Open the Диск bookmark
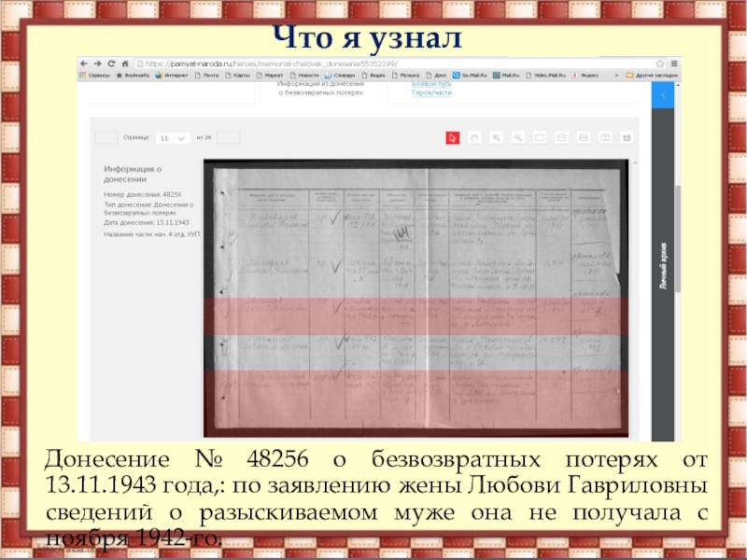This screenshot has height=560, width=747. (436, 76)
